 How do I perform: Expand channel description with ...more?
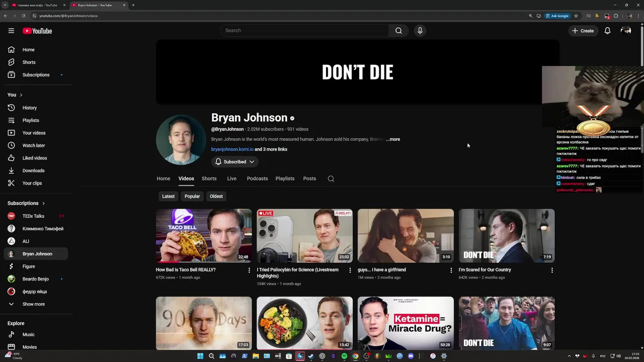point(393,139)
